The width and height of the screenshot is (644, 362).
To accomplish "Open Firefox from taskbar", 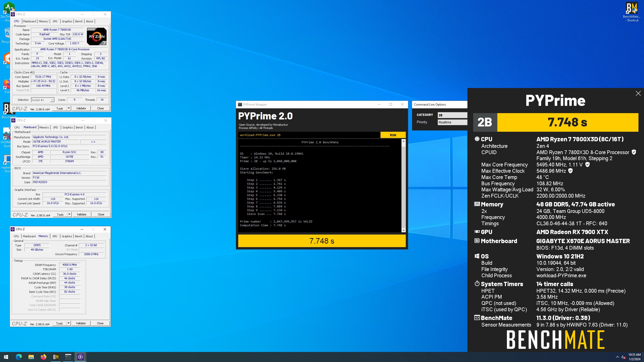I will click(x=43, y=357).
